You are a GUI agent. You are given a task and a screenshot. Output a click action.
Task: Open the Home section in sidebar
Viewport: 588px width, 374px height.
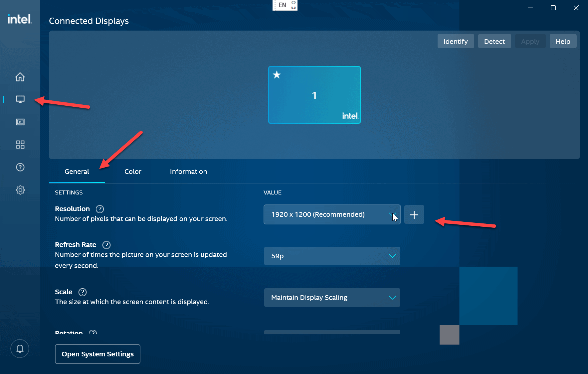pyautogui.click(x=20, y=77)
